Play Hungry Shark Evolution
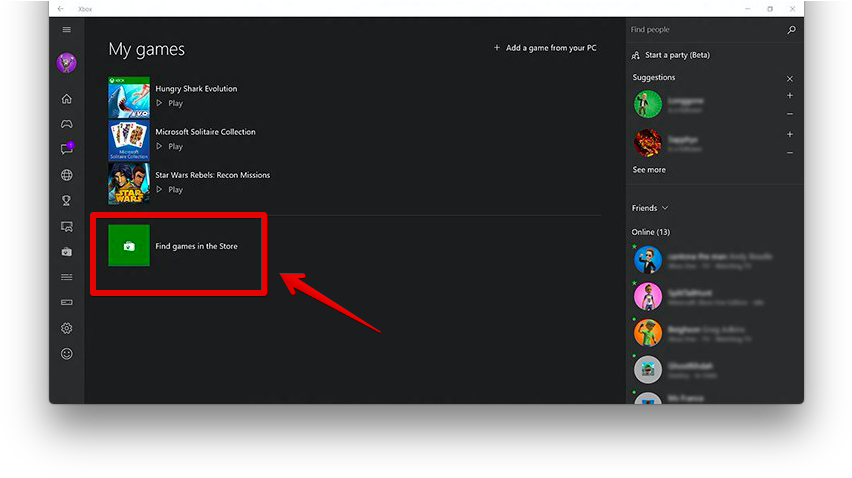 [x=170, y=103]
